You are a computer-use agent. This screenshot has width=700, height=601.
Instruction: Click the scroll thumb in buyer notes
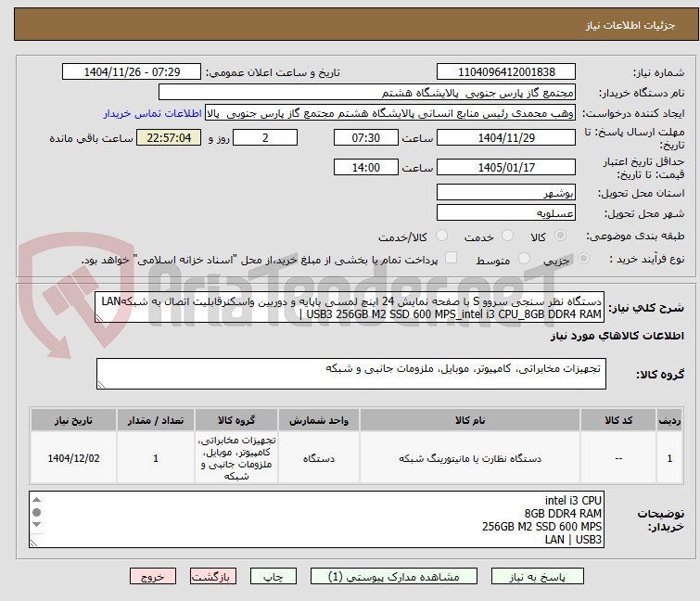click(x=36, y=512)
